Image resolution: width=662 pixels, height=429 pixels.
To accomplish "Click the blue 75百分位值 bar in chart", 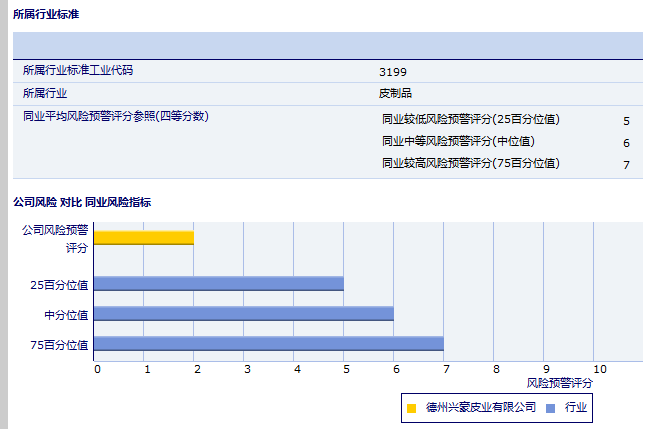I will tap(268, 344).
